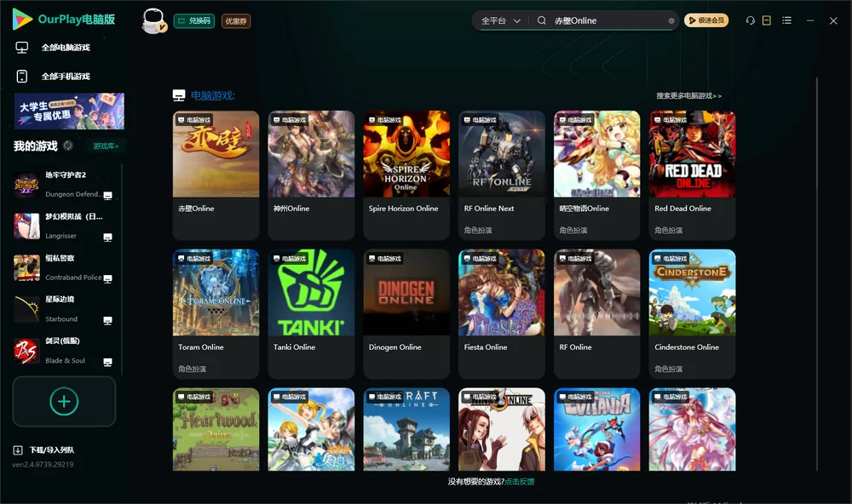Viewport: 852px width, 504px height.
Task: Click the download queue icon
Action: (18, 450)
